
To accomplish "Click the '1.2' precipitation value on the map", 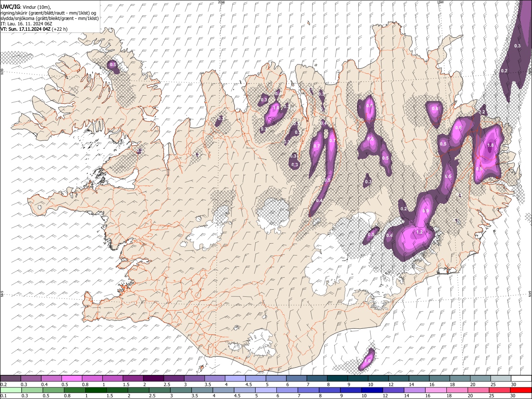I will click(x=419, y=232).
